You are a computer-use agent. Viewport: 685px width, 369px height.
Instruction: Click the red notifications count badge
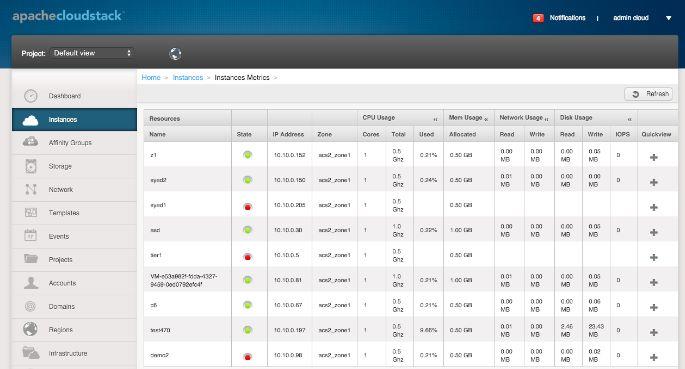[x=538, y=18]
